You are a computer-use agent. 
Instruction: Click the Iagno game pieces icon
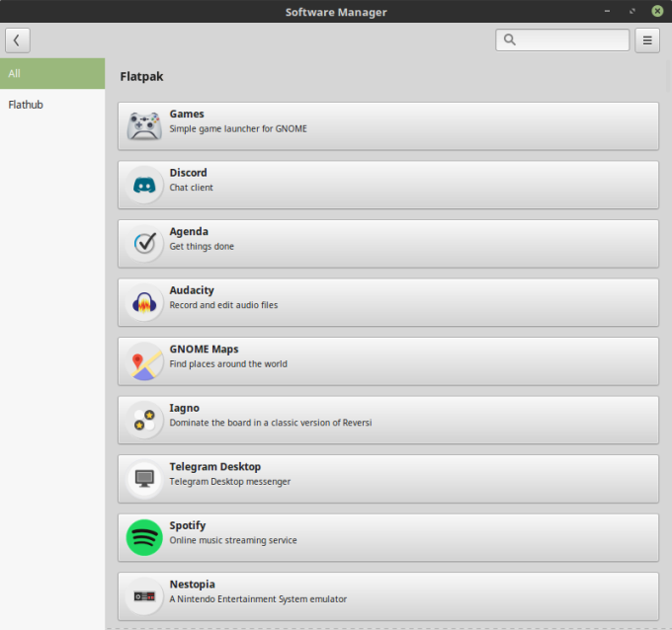(144, 420)
